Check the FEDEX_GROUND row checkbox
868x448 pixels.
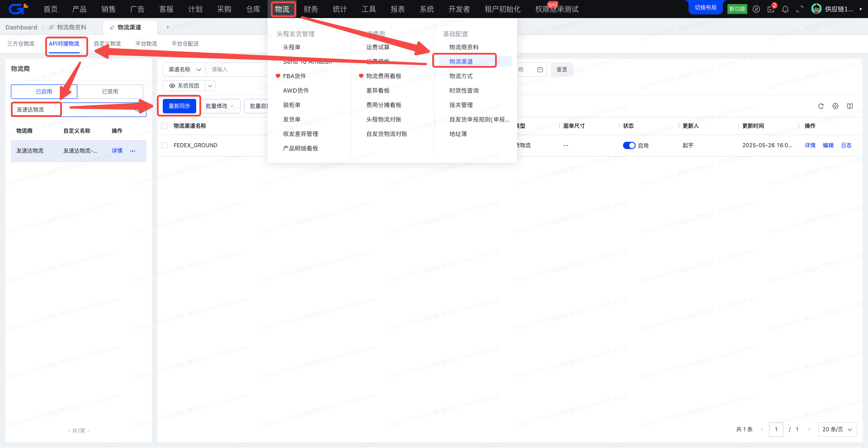coord(165,145)
